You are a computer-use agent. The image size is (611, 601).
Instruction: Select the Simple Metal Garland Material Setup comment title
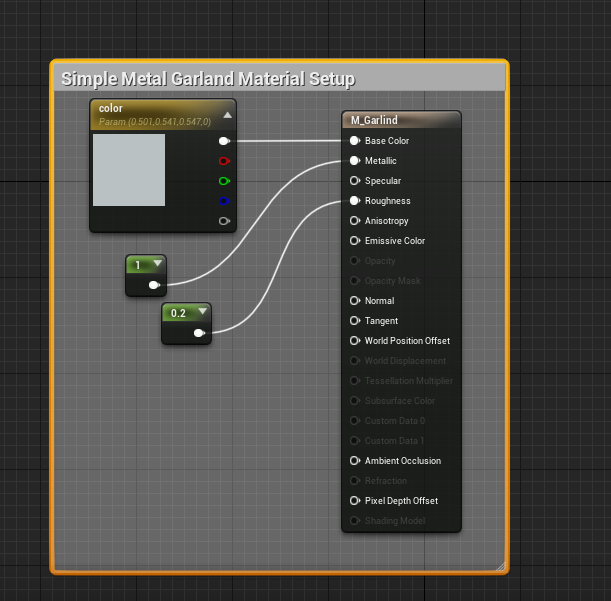pyautogui.click(x=208, y=79)
